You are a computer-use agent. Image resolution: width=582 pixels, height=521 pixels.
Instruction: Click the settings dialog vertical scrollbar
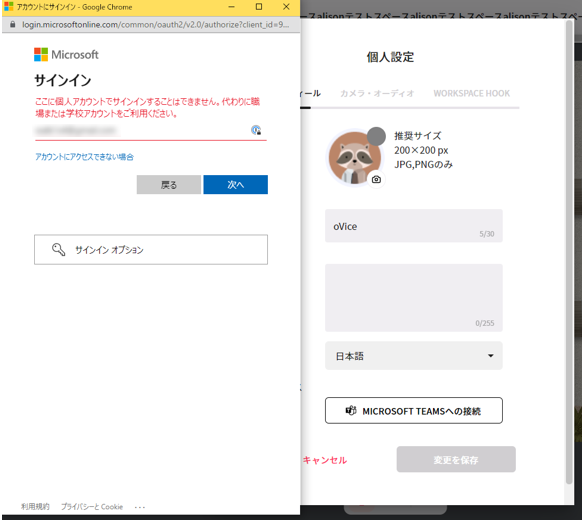coord(569,252)
